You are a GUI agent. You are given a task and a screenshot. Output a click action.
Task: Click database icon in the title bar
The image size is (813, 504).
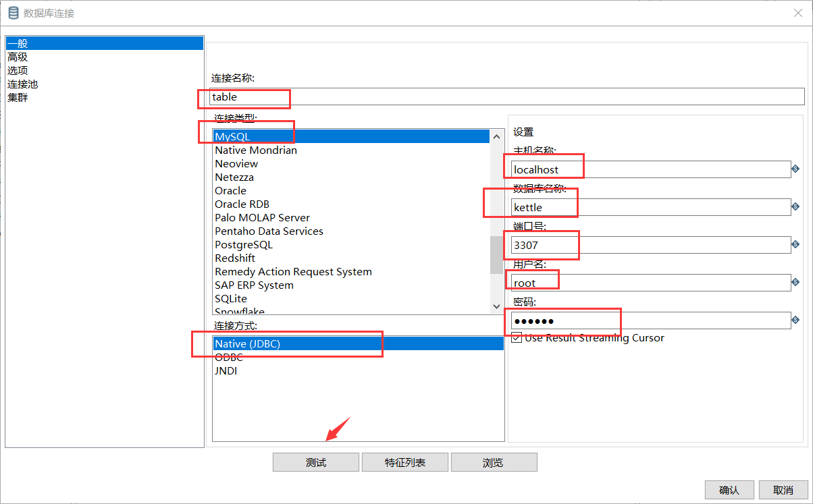pyautogui.click(x=13, y=13)
